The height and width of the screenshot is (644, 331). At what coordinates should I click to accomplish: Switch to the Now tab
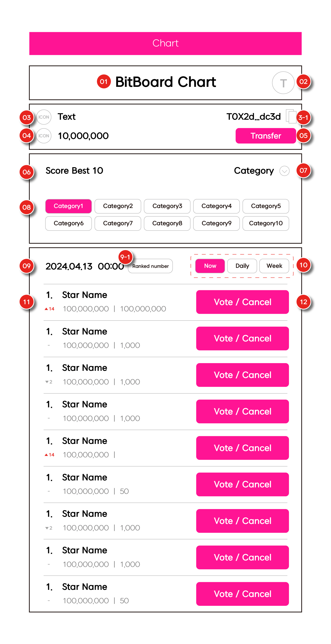click(210, 266)
